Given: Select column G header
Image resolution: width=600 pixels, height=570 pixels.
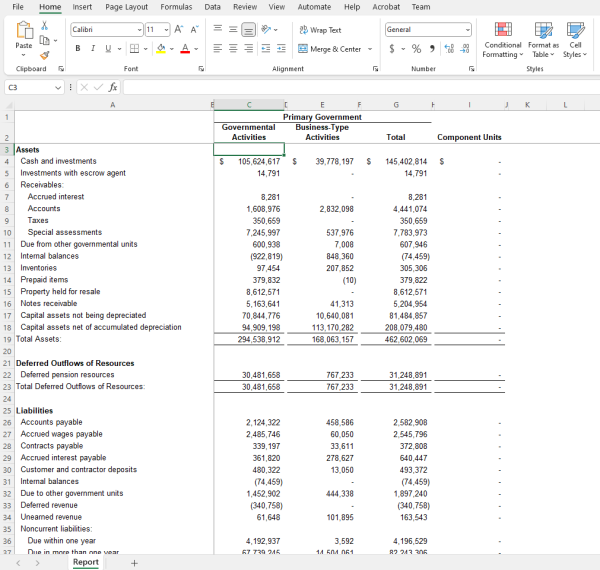Looking at the screenshot, I should point(396,105).
